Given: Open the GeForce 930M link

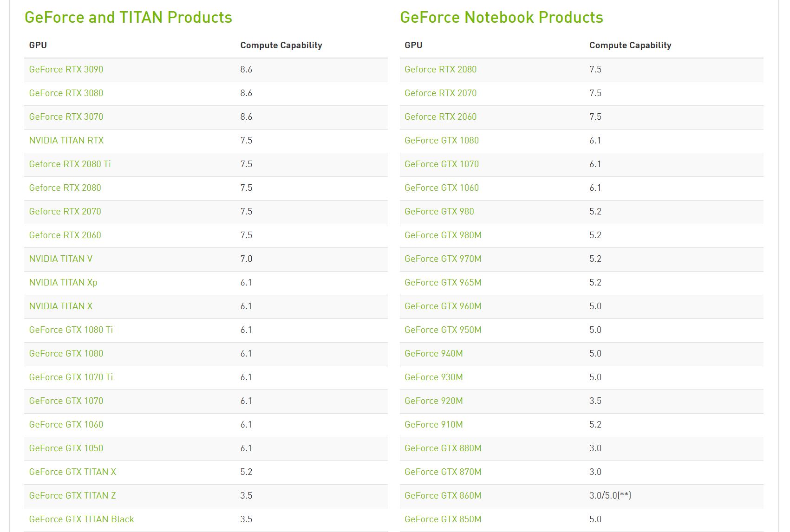Looking at the screenshot, I should [x=434, y=377].
